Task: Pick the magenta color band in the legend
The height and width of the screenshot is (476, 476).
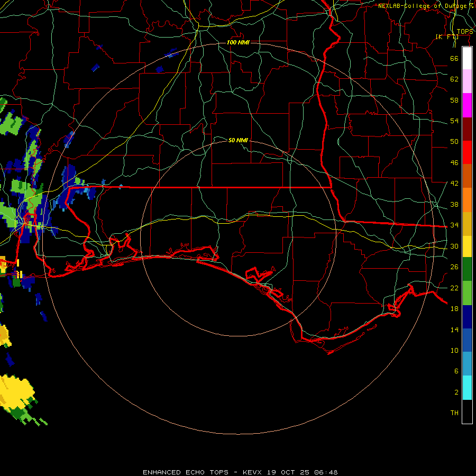Action: point(467,105)
